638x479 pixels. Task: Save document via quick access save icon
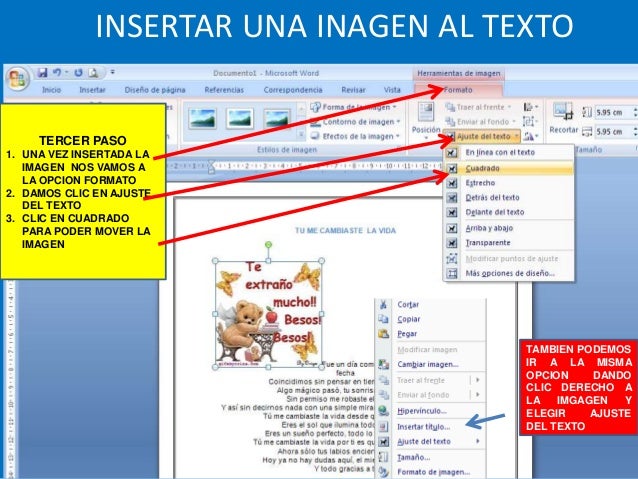tap(42, 73)
